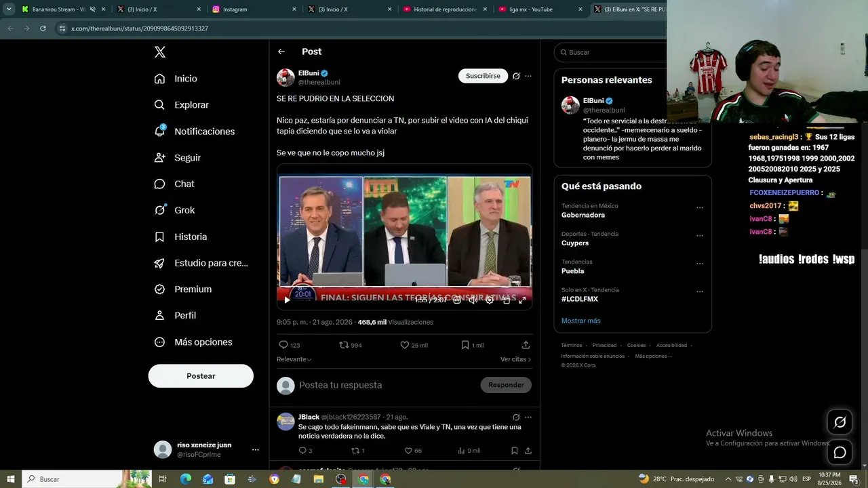The height and width of the screenshot is (488, 868).
Task: Bookmark JBlack's comment
Action: pyautogui.click(x=515, y=451)
